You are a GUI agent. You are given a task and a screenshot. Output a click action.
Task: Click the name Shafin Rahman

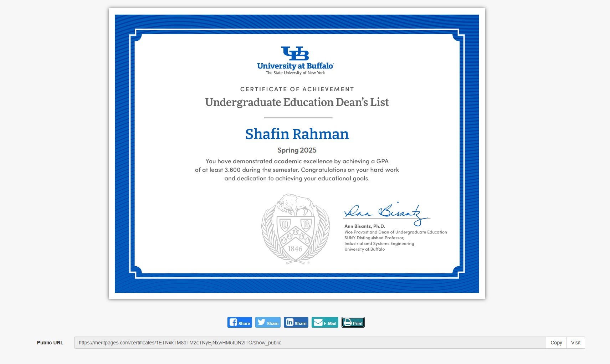pyautogui.click(x=297, y=134)
